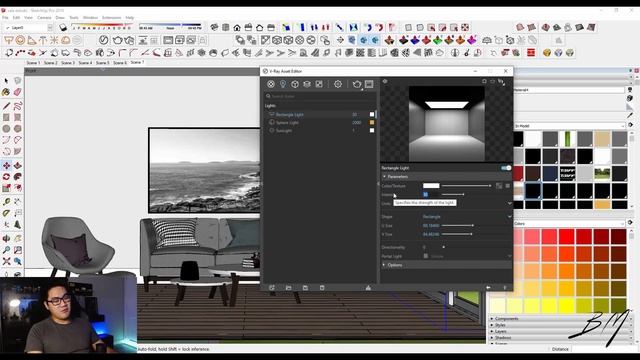Select the Push/Pull tool

pyautogui.click(x=18, y=165)
